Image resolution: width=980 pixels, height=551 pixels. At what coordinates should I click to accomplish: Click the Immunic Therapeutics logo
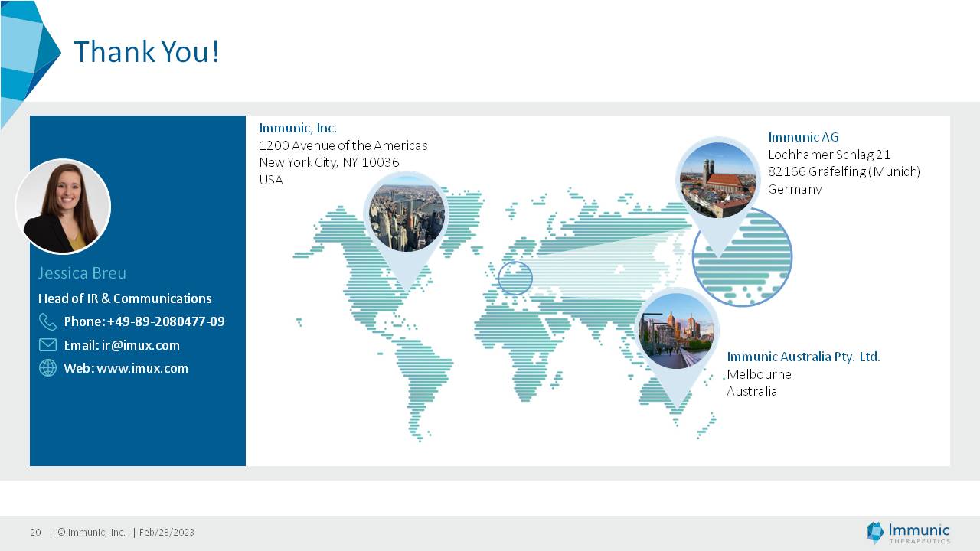click(908, 533)
